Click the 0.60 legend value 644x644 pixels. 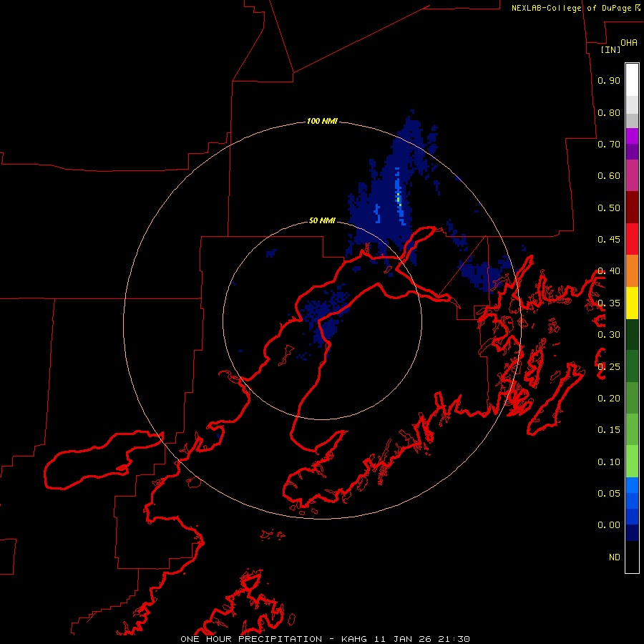coord(609,176)
